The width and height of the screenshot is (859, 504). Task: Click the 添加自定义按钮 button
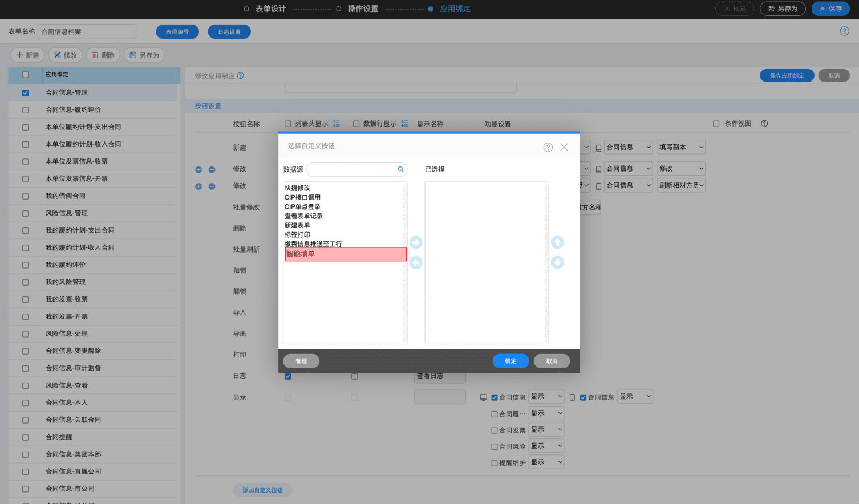tap(262, 490)
